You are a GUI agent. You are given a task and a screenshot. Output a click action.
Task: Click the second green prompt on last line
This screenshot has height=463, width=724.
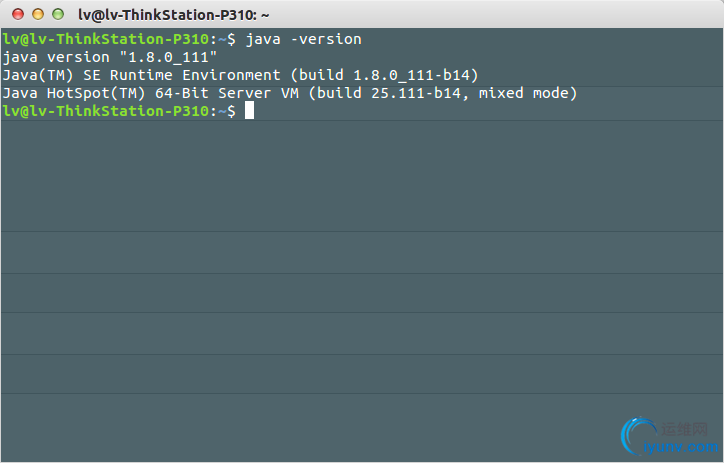click(x=105, y=111)
